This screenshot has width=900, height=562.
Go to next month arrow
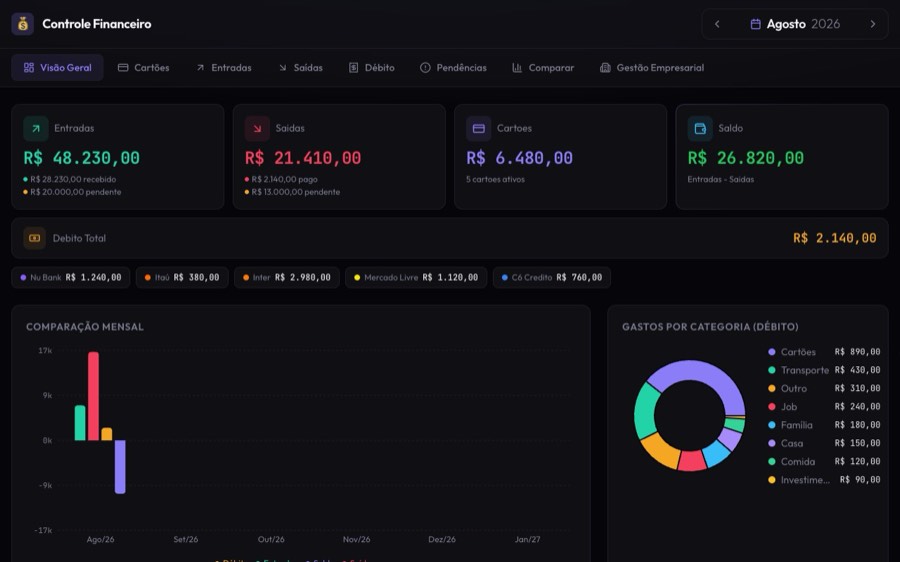pos(872,24)
